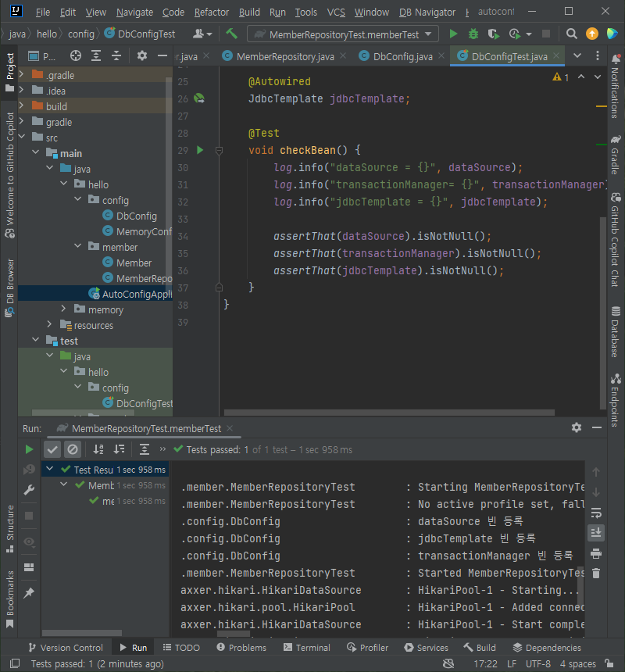Run checkBean test from the gutter icon
The width and height of the screenshot is (625, 672).
coord(200,150)
